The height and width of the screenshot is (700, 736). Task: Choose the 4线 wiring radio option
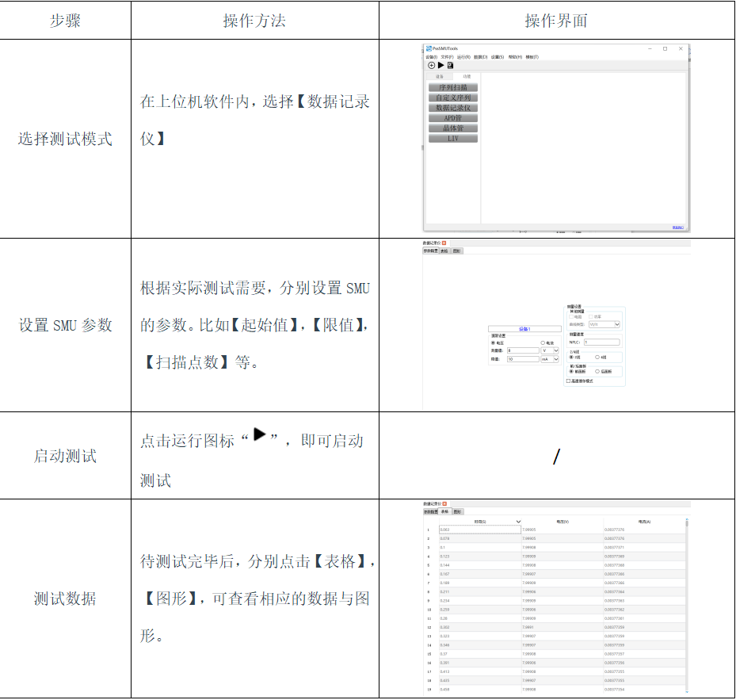[x=597, y=358]
